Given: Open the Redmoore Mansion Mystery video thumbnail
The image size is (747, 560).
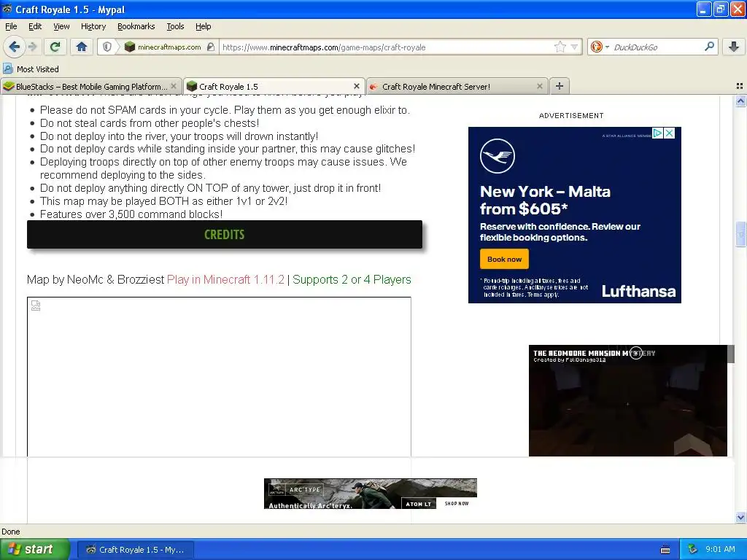Looking at the screenshot, I should (628, 400).
